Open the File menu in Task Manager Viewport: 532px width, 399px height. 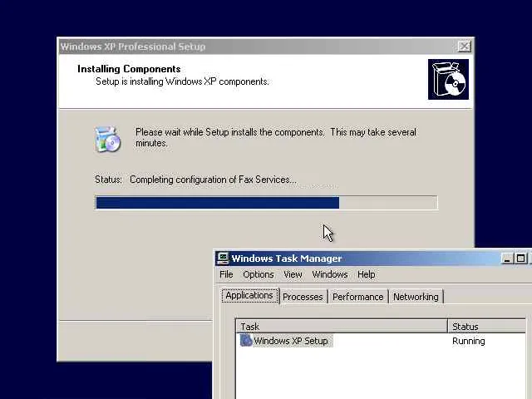226,274
